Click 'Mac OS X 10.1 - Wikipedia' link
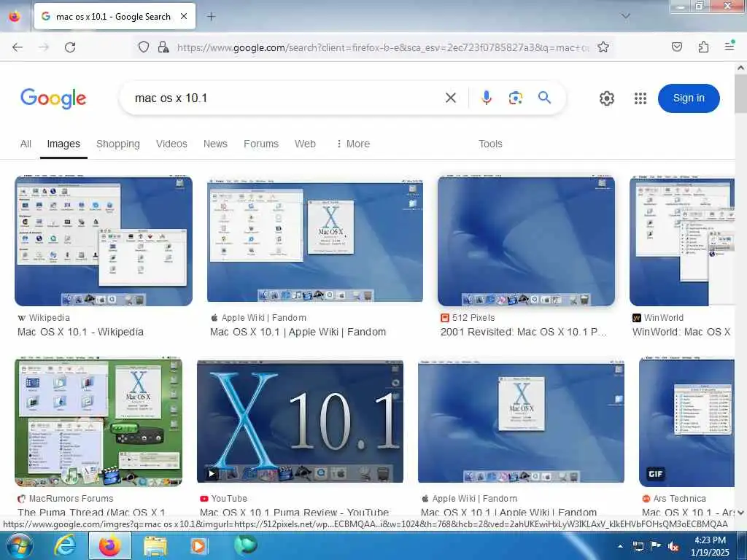Screen dimensions: 747x560 tap(80, 332)
